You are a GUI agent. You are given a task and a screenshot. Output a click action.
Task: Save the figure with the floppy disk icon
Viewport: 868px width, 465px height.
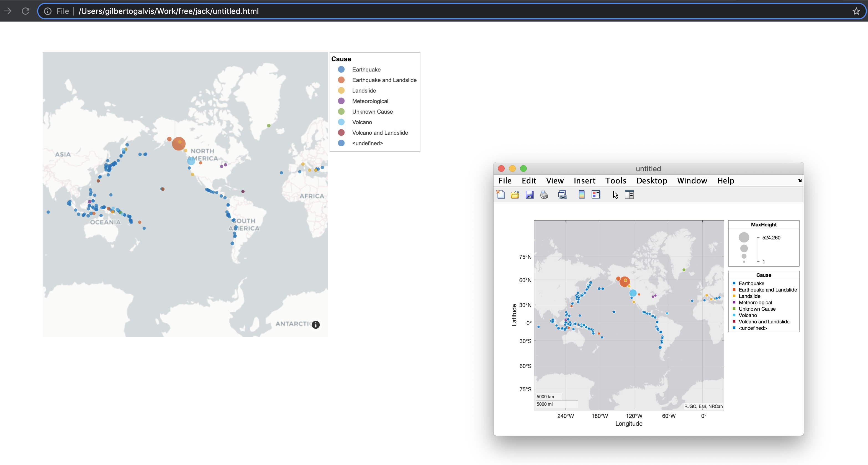(530, 195)
